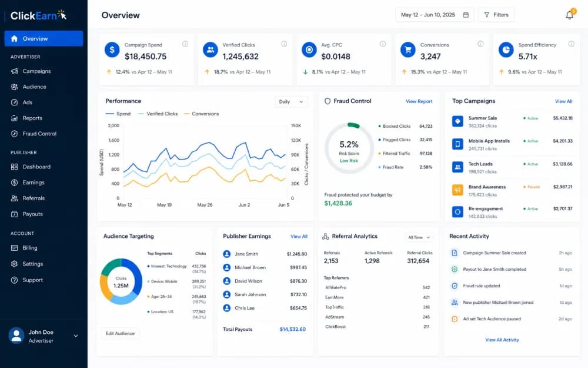The width and height of the screenshot is (588, 368).
Task: Click the Summer Sale campaign icon
Action: (457, 121)
